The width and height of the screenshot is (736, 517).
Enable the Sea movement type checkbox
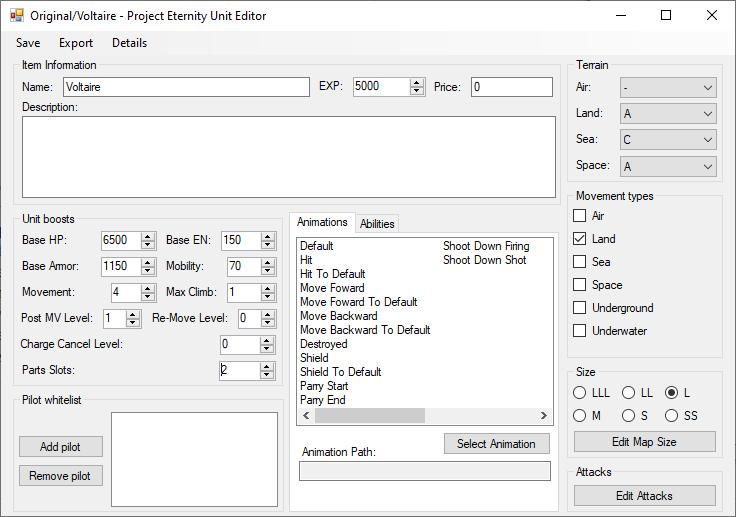click(x=580, y=262)
